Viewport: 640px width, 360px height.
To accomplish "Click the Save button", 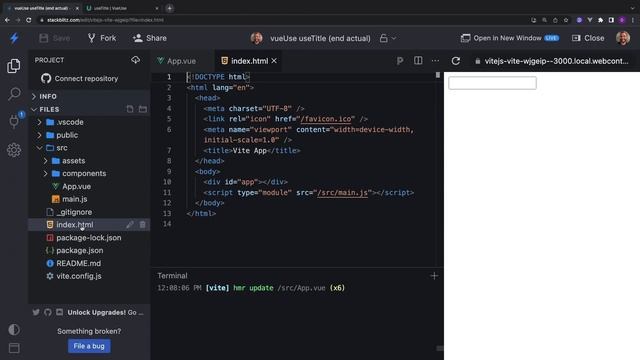I will pyautogui.click(x=55, y=38).
